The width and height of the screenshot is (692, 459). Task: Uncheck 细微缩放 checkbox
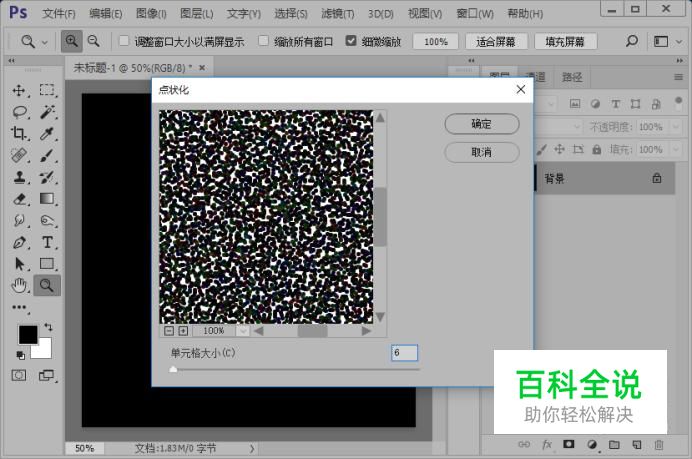tap(351, 41)
